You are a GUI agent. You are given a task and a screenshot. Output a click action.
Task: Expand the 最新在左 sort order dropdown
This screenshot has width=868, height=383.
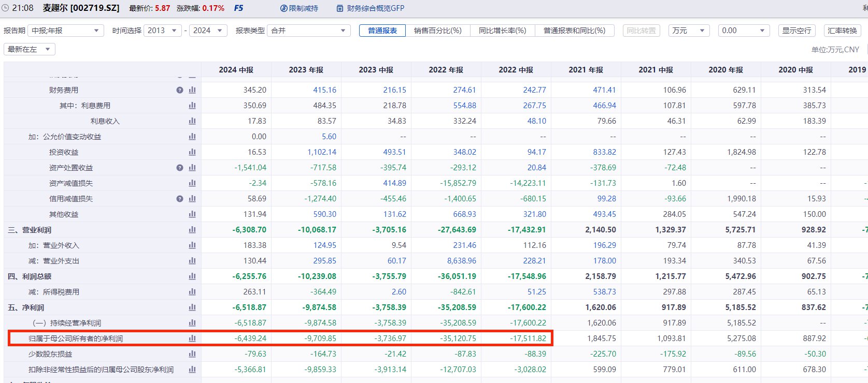pos(30,49)
